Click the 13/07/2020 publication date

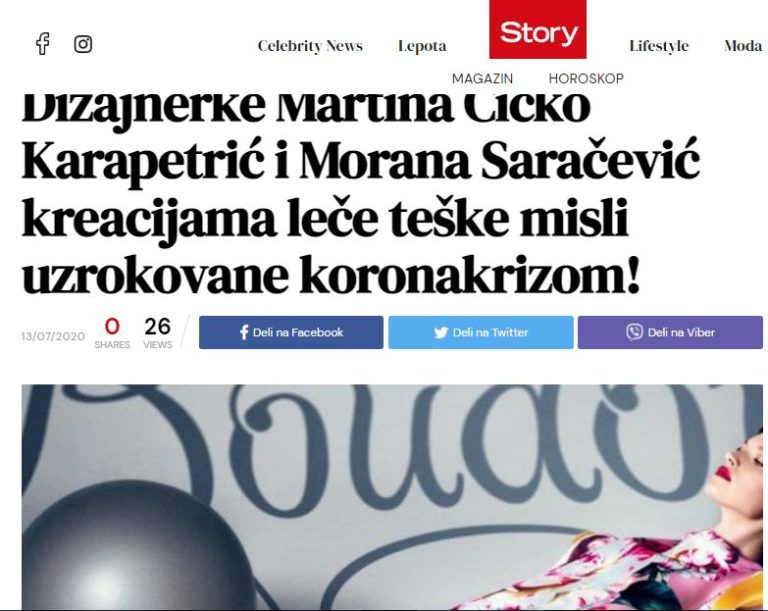(x=53, y=336)
